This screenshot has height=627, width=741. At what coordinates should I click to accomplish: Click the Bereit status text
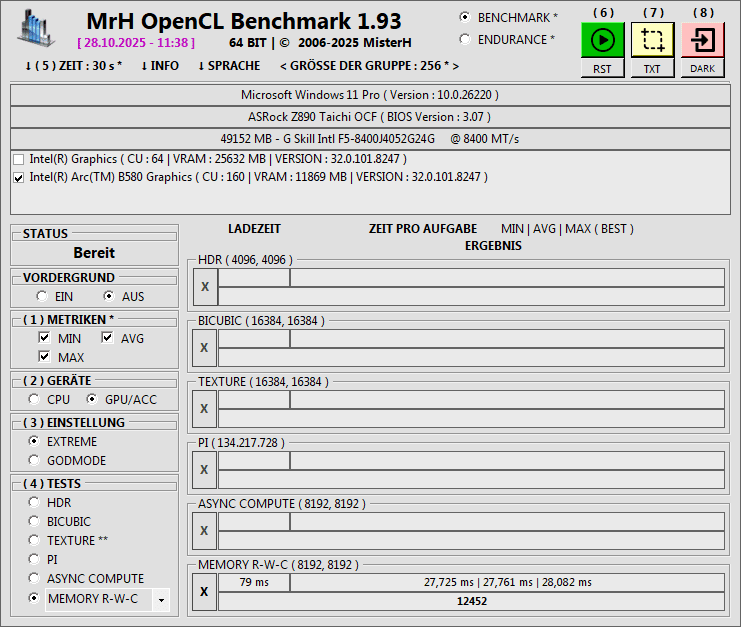coord(94,253)
